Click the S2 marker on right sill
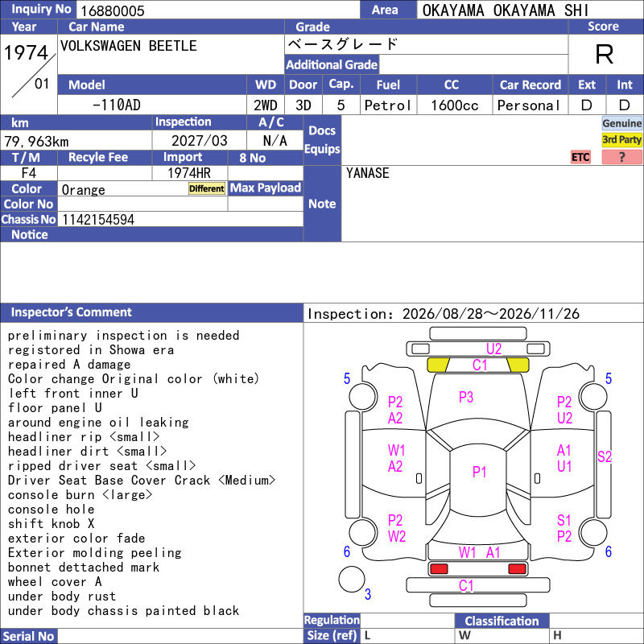Image resolution: width=644 pixels, height=644 pixels. tap(605, 456)
